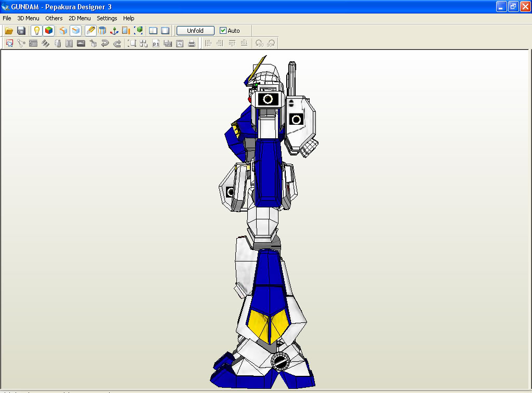Select the join/disjoin faces node tool

(21, 44)
